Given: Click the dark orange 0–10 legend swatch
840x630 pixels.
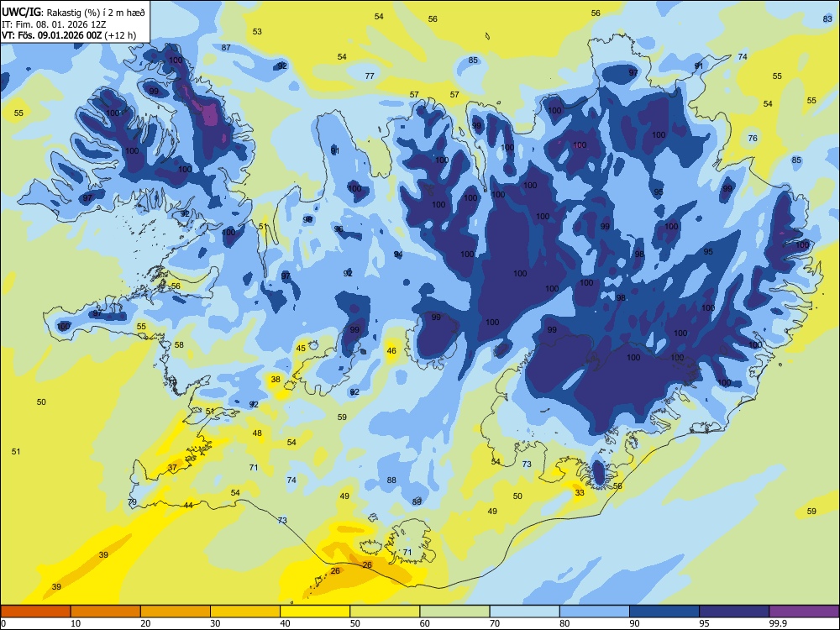Looking at the screenshot, I should point(35,612).
